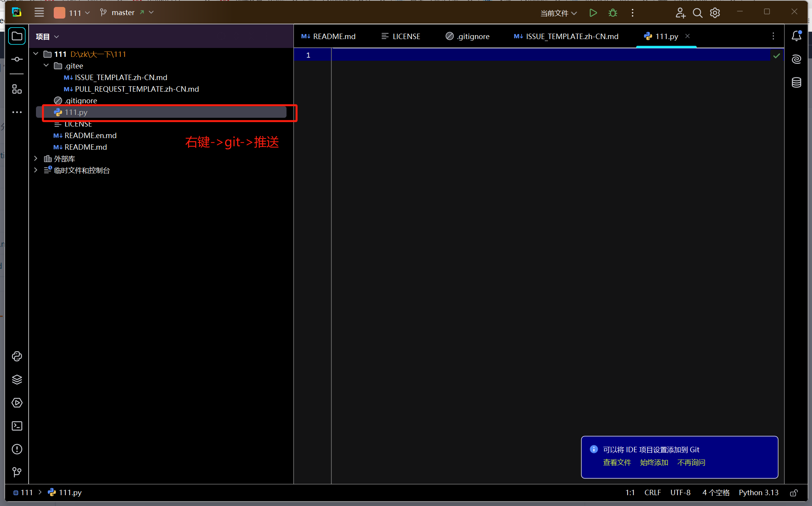Open the Git tool window icon
The height and width of the screenshot is (506, 812).
[x=17, y=472]
